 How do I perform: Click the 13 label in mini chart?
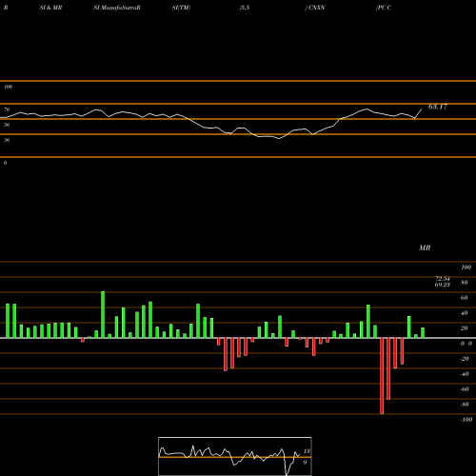[x=307, y=451]
